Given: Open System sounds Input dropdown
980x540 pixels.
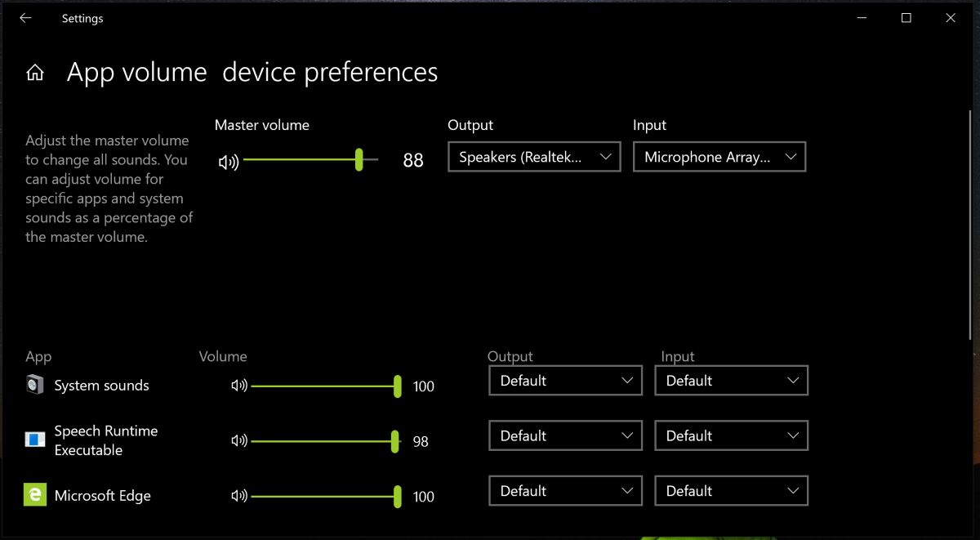Looking at the screenshot, I should click(x=731, y=380).
